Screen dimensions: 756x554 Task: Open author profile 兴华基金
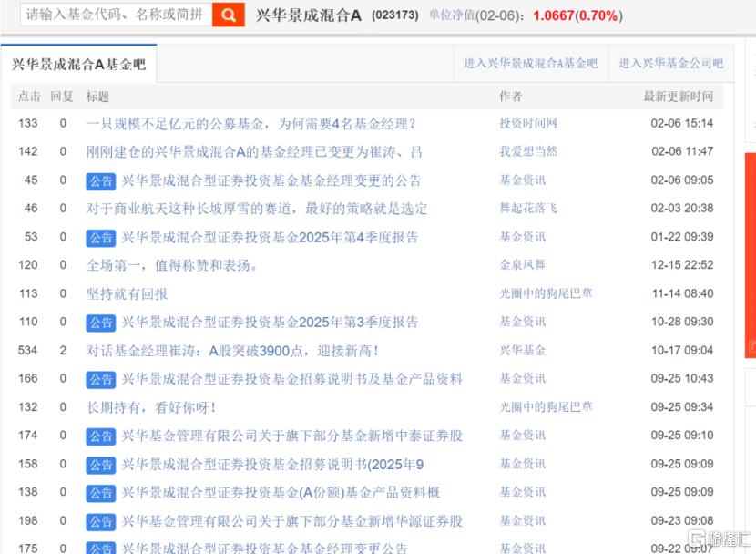point(523,350)
